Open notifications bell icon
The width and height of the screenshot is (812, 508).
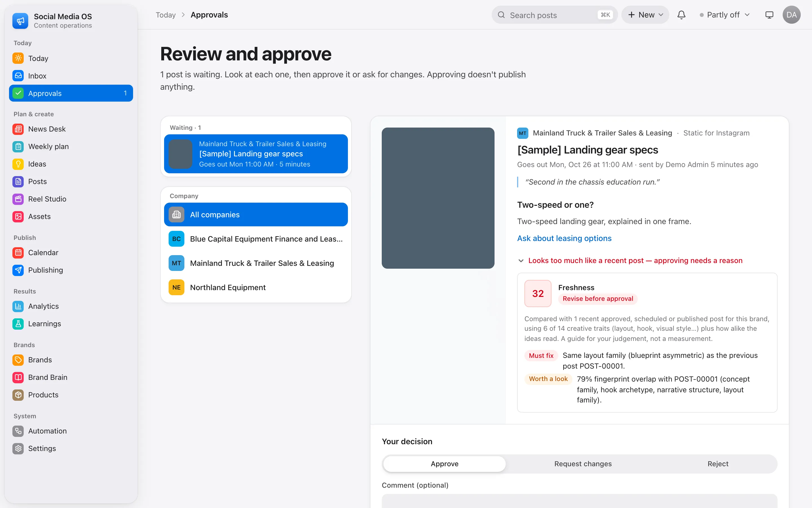click(681, 15)
